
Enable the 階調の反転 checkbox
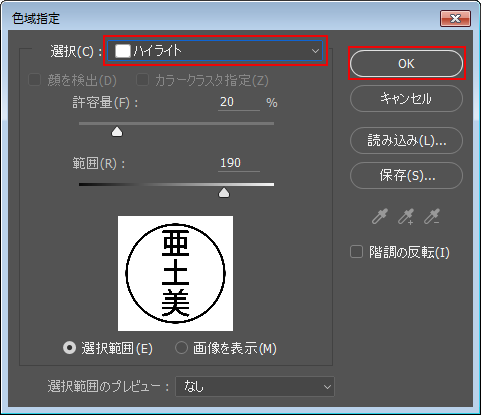(x=356, y=252)
